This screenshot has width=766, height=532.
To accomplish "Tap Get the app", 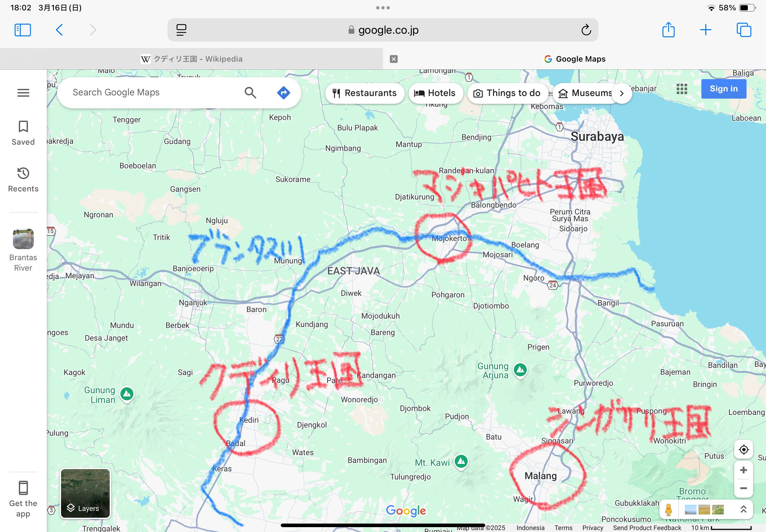I will pos(23,499).
